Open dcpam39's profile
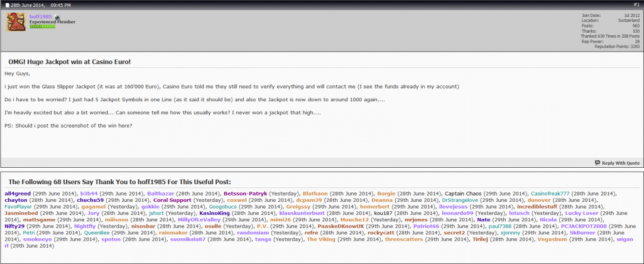 (309, 200)
